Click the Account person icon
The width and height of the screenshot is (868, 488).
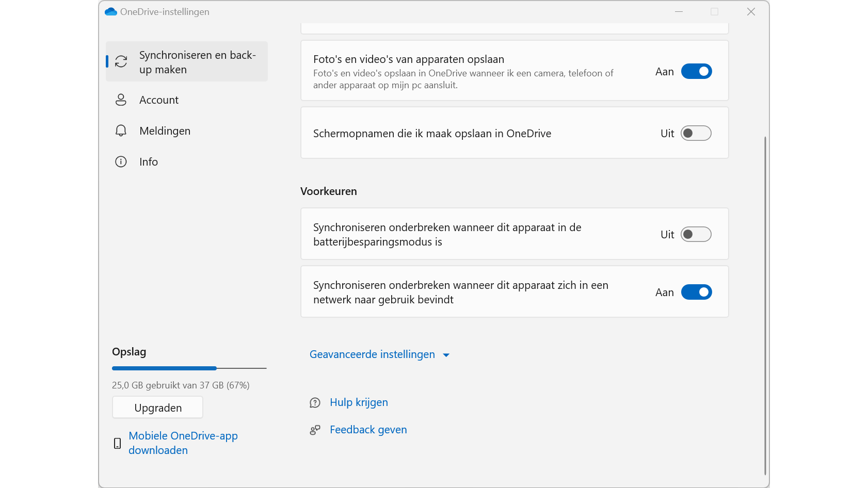[x=121, y=100]
